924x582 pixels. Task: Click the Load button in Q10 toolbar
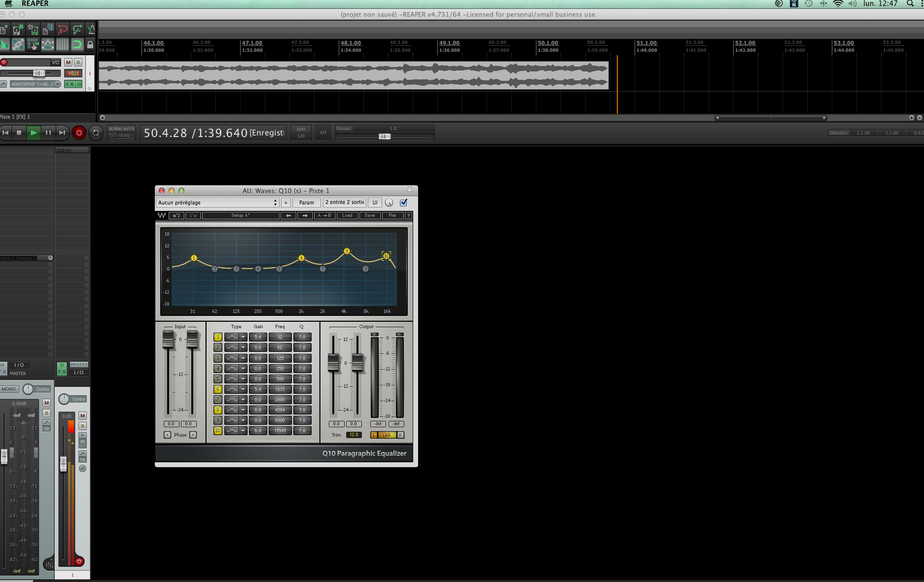tap(348, 215)
